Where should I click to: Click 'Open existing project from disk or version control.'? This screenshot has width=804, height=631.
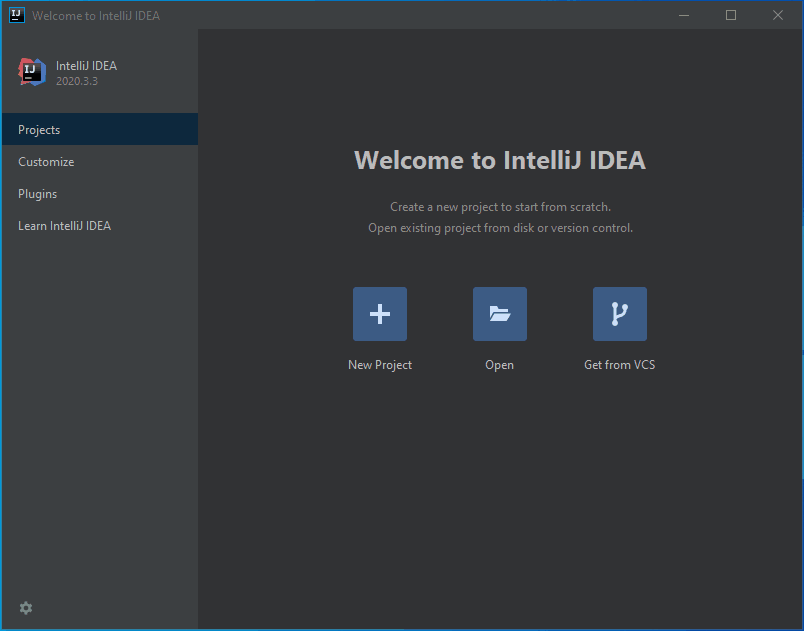pos(500,228)
